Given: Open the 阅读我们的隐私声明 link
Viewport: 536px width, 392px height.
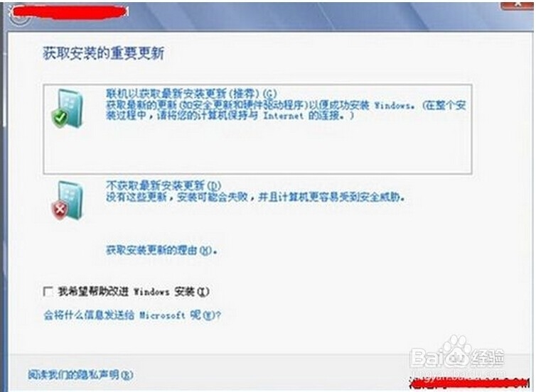Looking at the screenshot, I should 80,375.
